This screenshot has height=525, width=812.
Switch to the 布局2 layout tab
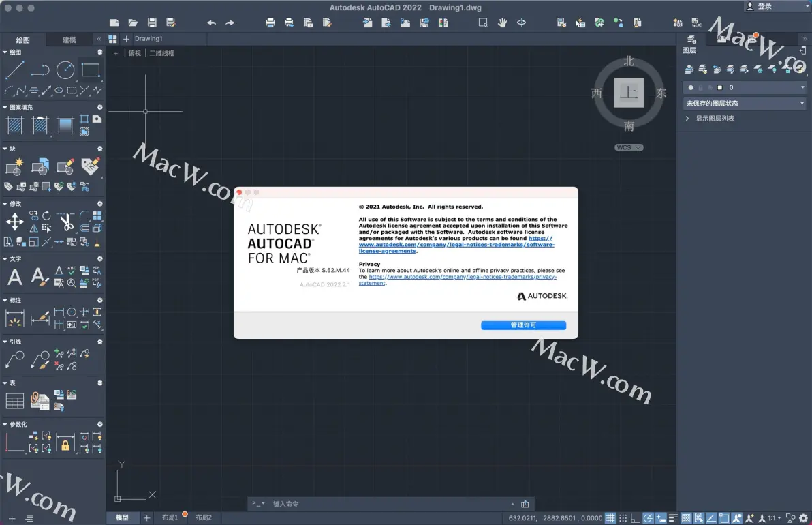point(204,517)
